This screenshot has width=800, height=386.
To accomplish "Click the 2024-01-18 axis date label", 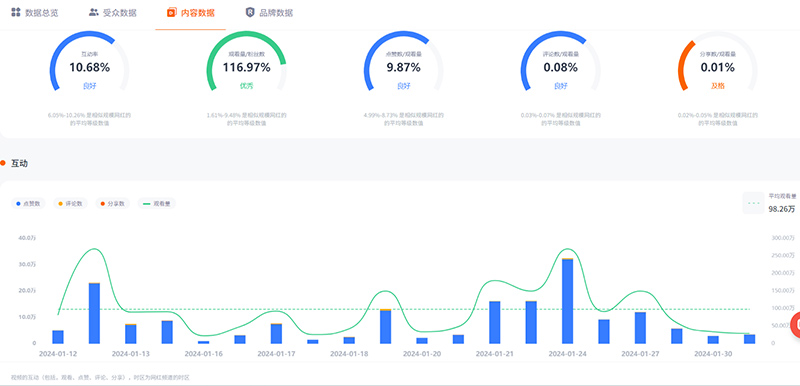I will tap(349, 353).
